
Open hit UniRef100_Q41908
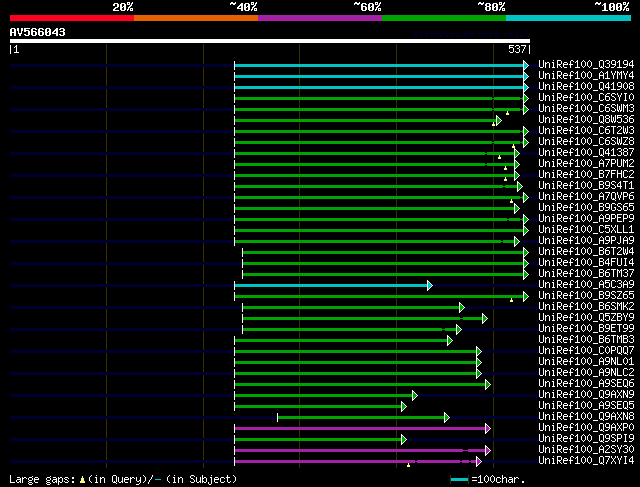586,87
